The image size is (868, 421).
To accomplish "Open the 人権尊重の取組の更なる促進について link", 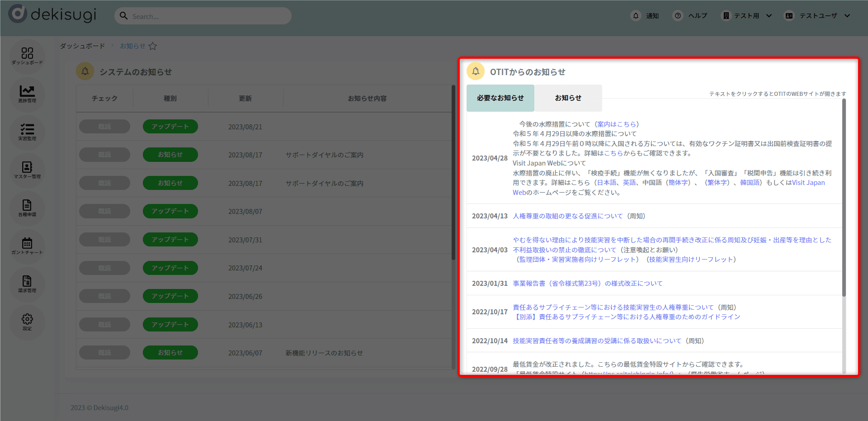I will click(567, 216).
